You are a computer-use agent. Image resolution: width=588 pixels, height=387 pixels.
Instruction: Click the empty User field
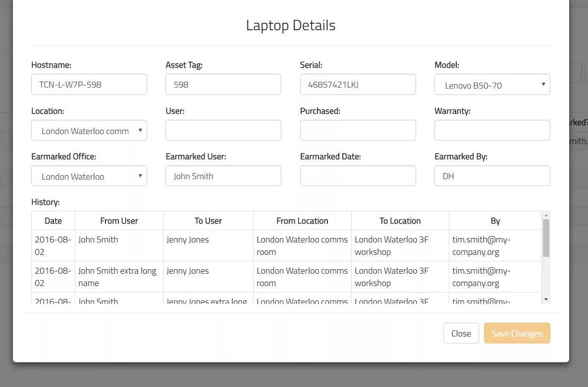[223, 130]
